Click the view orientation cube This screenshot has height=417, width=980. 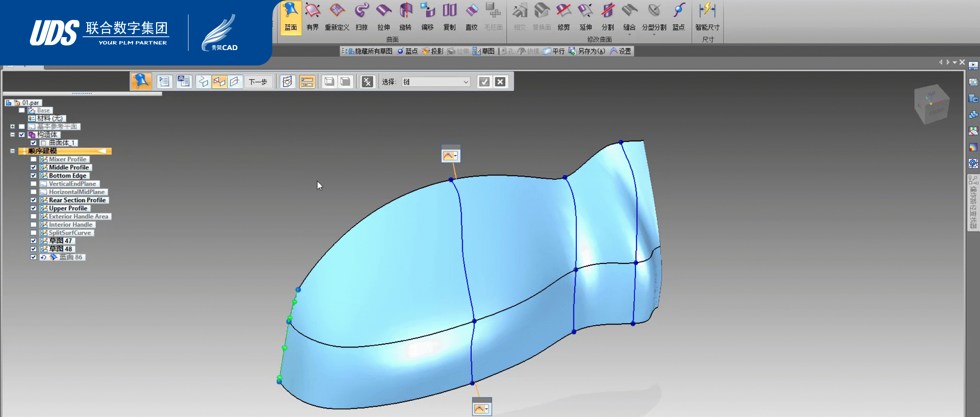[932, 104]
